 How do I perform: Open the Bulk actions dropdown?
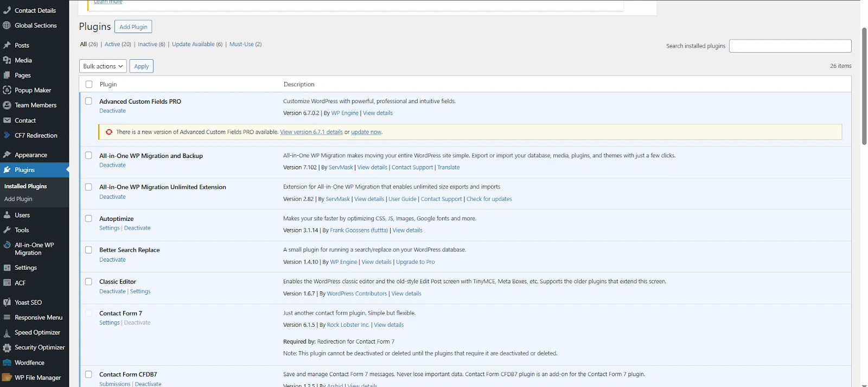coord(103,66)
